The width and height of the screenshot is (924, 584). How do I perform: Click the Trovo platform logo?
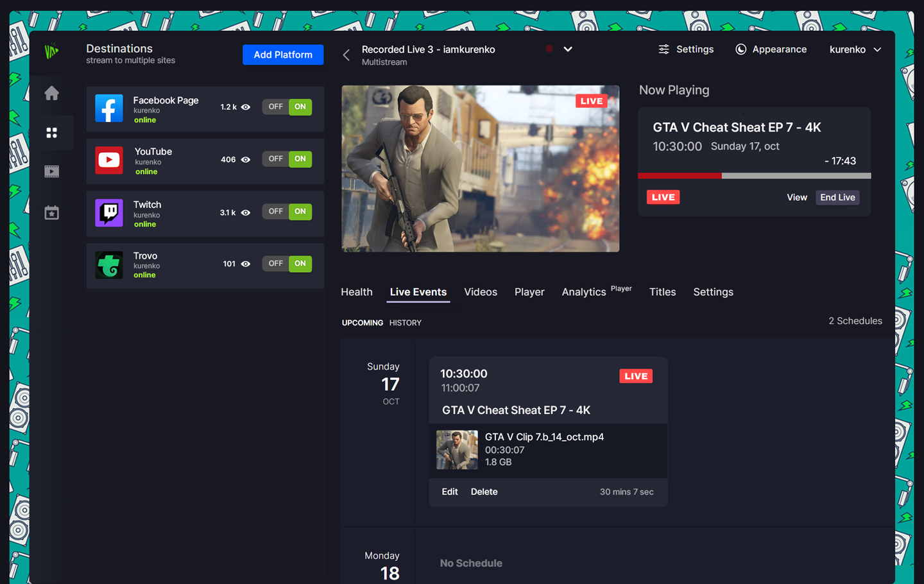coord(109,264)
